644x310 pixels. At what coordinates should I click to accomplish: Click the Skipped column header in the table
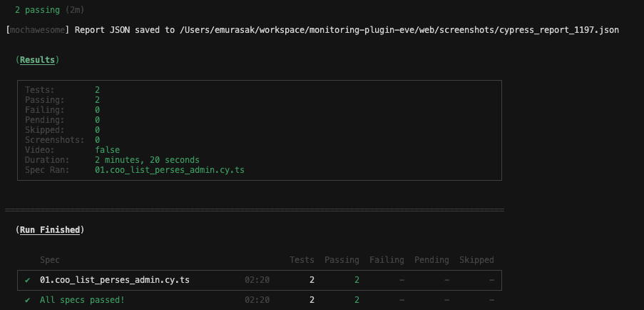tap(476, 260)
